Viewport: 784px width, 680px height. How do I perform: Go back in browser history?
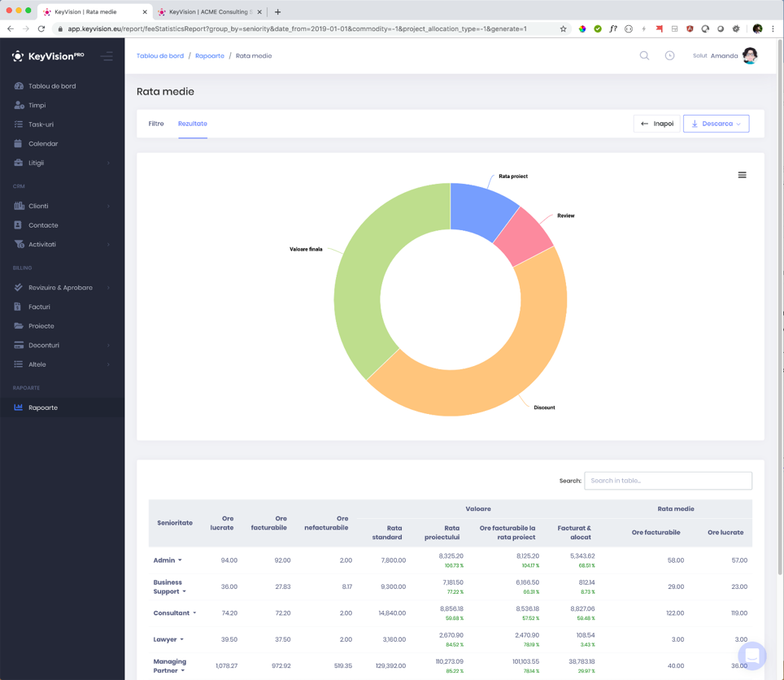(x=11, y=28)
